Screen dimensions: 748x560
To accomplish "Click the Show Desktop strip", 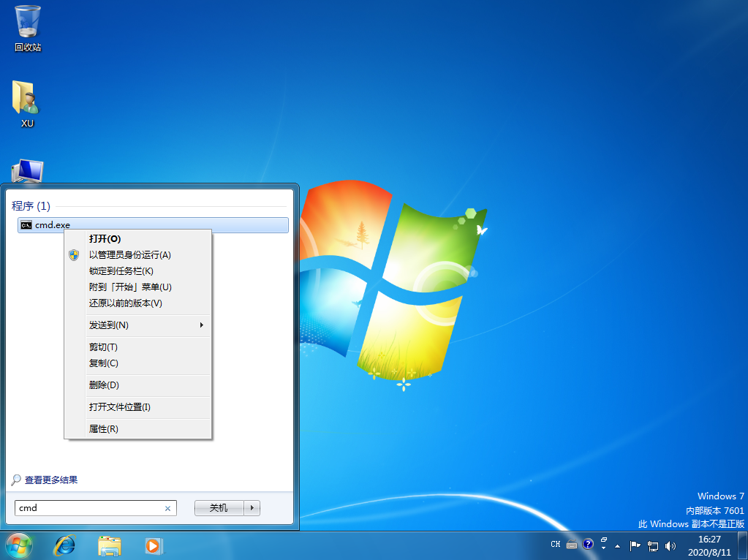I will coord(743,545).
